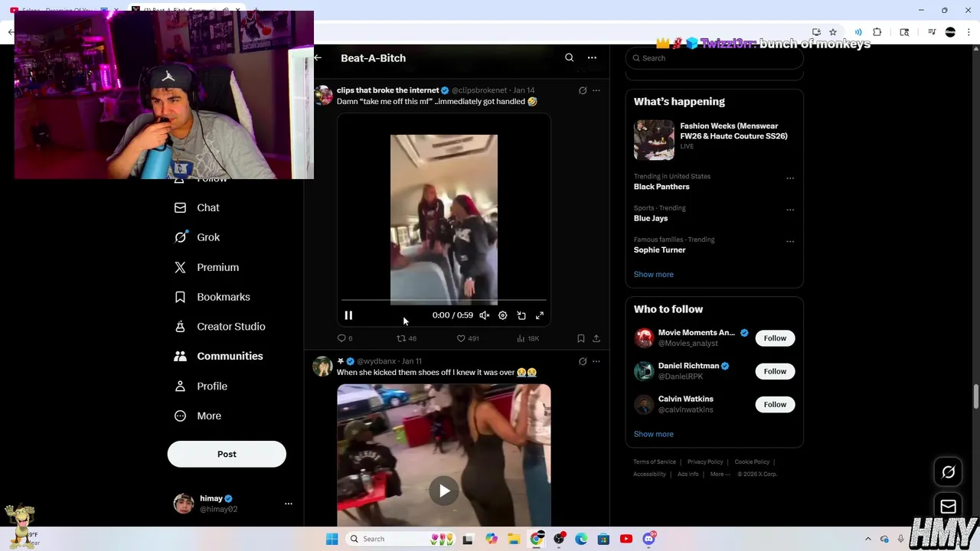The width and height of the screenshot is (980, 551).
Task: Open Chat in the left sidebar
Action: point(197,207)
